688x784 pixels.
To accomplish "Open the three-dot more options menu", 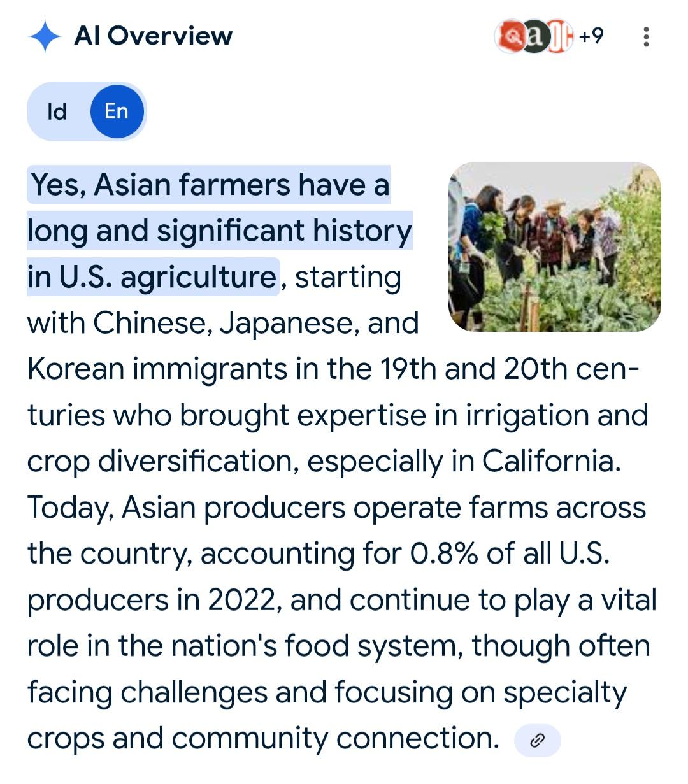I will [646, 37].
